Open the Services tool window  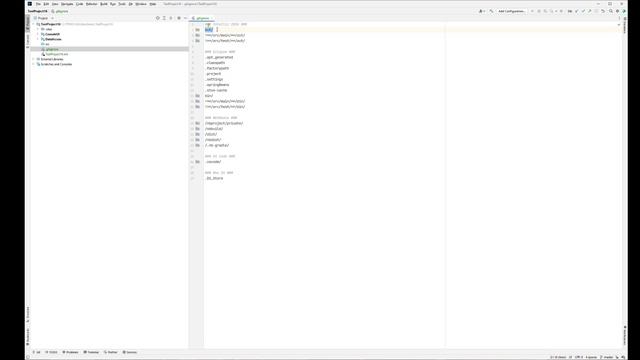click(130, 352)
